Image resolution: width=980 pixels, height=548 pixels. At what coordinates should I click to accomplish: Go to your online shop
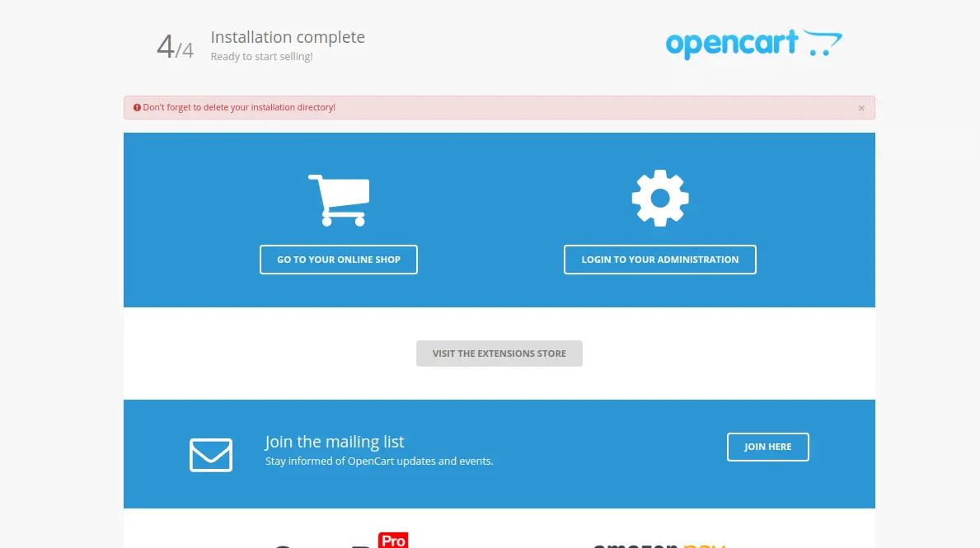point(339,260)
